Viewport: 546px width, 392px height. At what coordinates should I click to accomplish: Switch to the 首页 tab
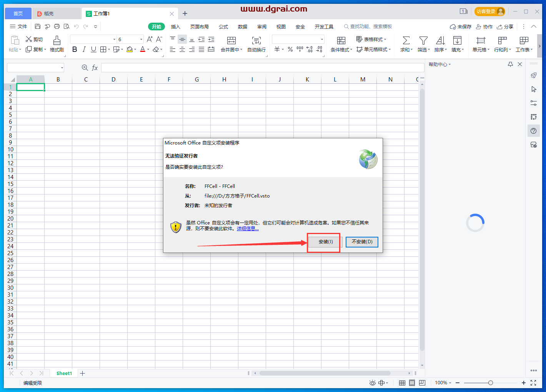point(18,13)
